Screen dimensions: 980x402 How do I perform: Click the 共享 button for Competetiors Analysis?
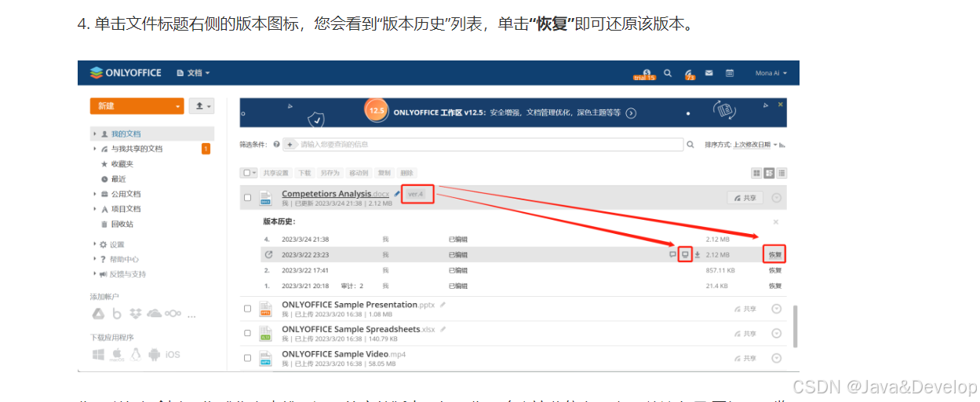(x=745, y=198)
